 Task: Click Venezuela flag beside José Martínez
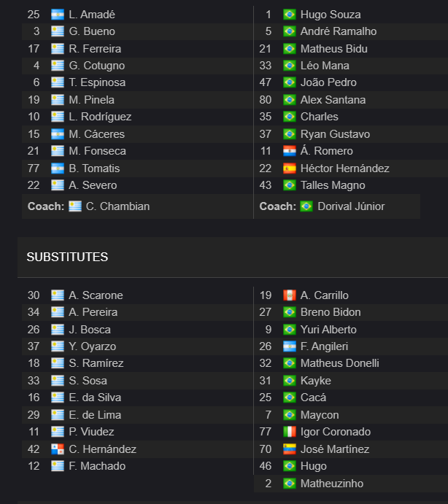pos(290,449)
